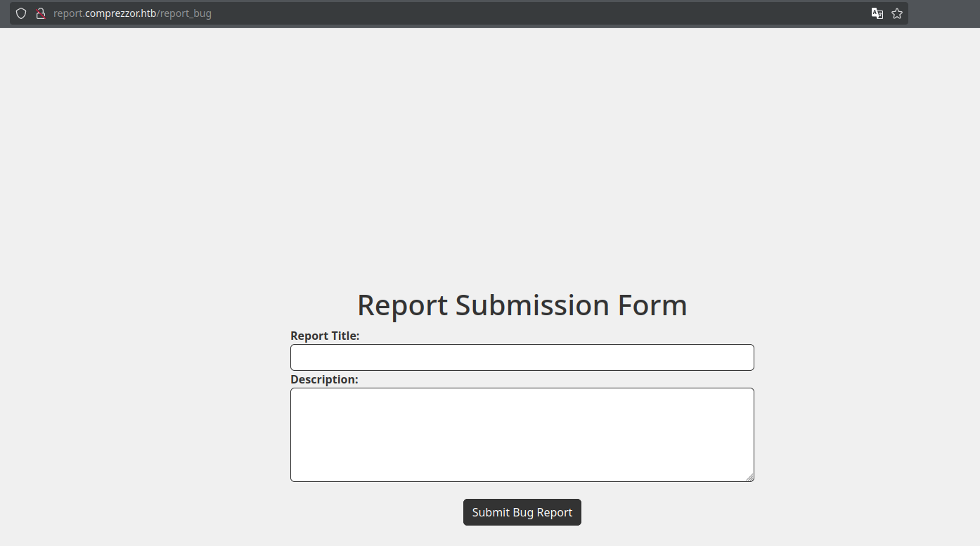Click the empty toolbar area beside the address bar
This screenshot has height=546, width=980.
943,13
